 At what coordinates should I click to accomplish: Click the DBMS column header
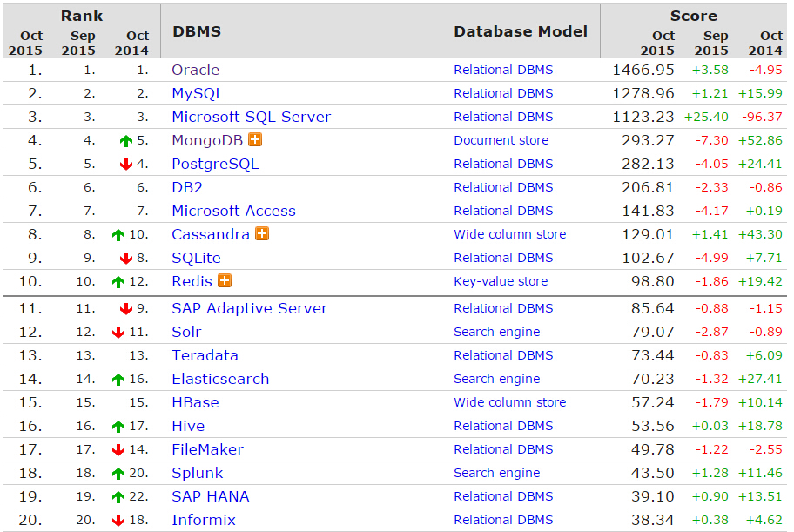pyautogui.click(x=197, y=31)
